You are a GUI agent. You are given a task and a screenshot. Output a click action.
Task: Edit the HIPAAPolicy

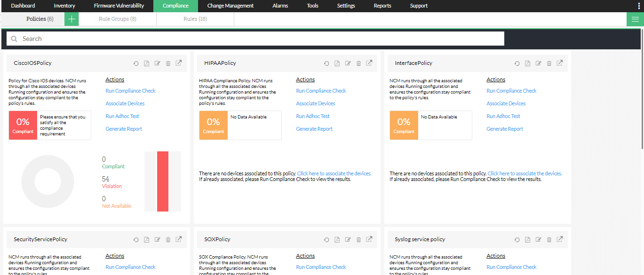[x=348, y=63]
